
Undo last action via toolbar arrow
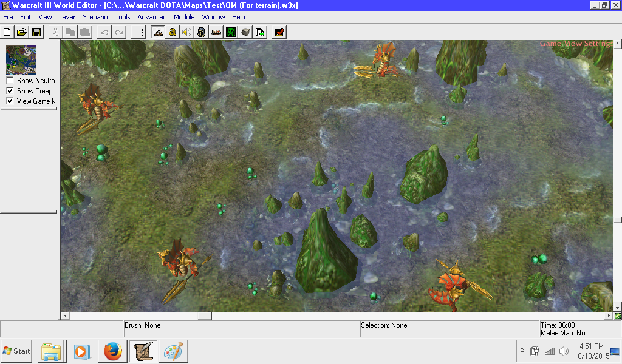(x=104, y=32)
